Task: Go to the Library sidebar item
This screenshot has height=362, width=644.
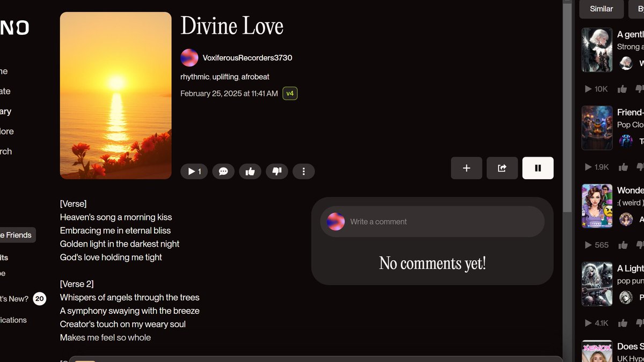Action: (6, 112)
